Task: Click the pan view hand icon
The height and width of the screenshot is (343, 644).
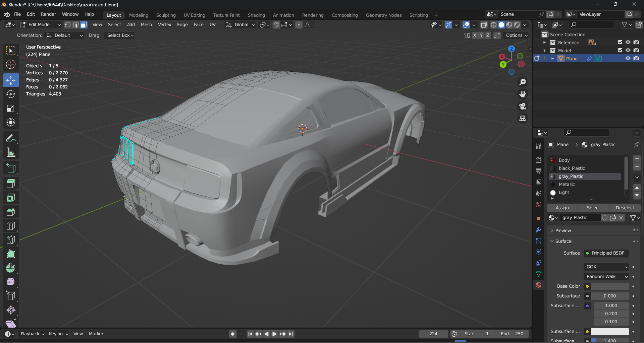Action: 523,94
